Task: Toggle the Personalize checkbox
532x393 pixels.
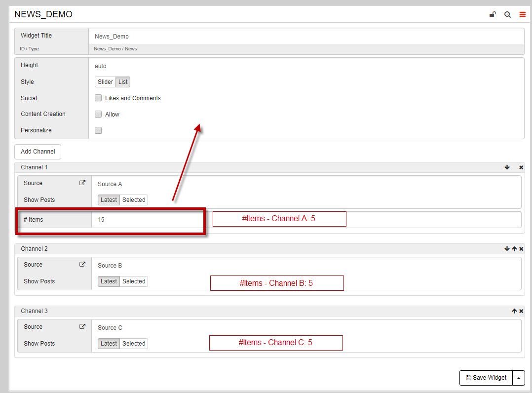Action: [98, 130]
